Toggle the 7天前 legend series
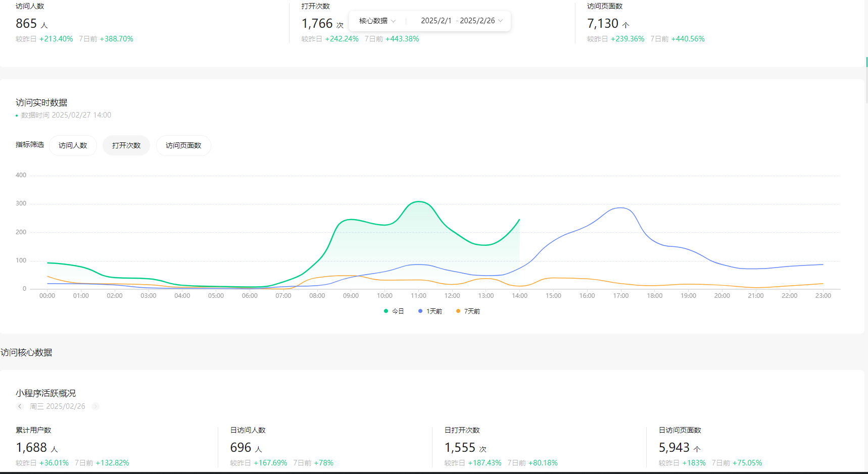Viewport: 868px width, 474px height. coord(468,311)
